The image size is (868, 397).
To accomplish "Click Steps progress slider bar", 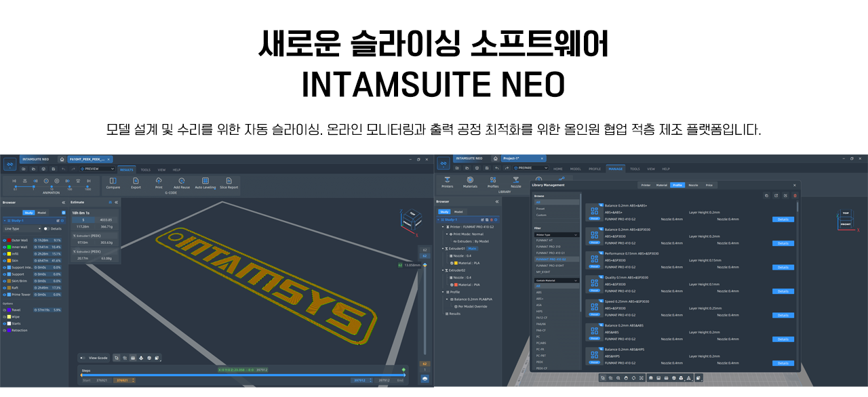I will coord(243,375).
